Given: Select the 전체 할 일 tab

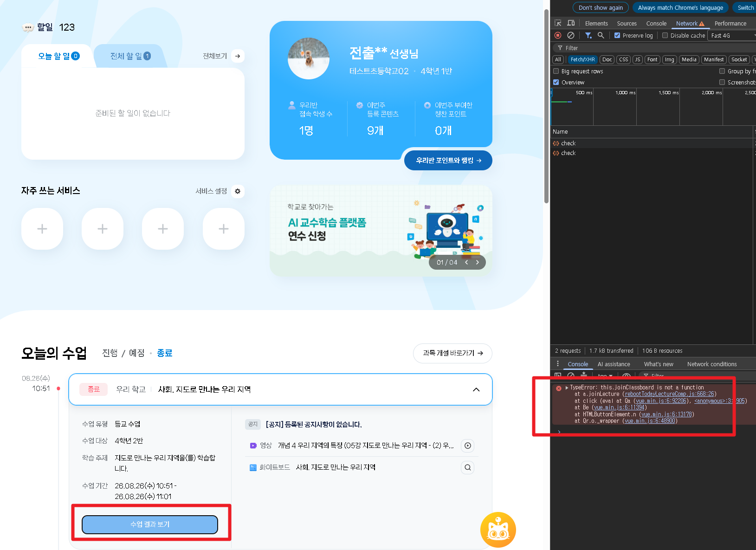Looking at the screenshot, I should [x=130, y=56].
